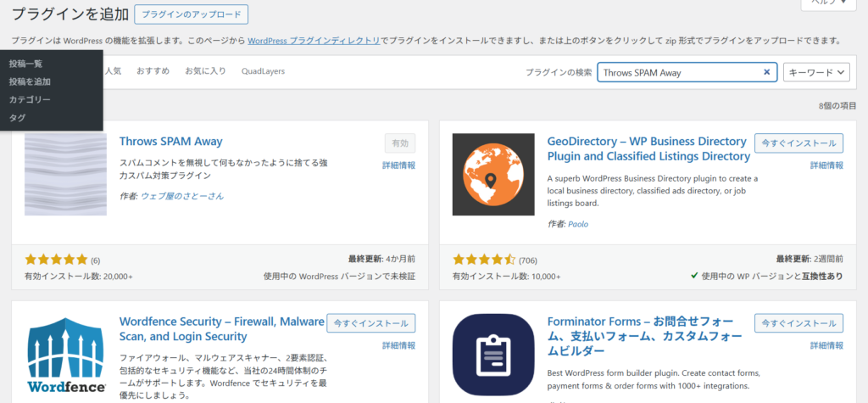Switch to the お気に入り tab
868x403 pixels.
point(205,71)
